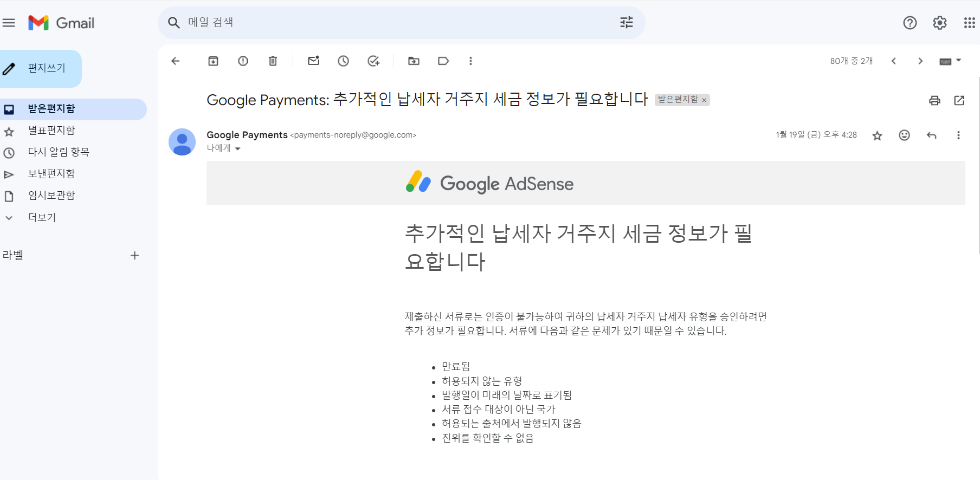The image size is (980, 480).
Task: Open the settings gear icon
Action: (x=939, y=23)
